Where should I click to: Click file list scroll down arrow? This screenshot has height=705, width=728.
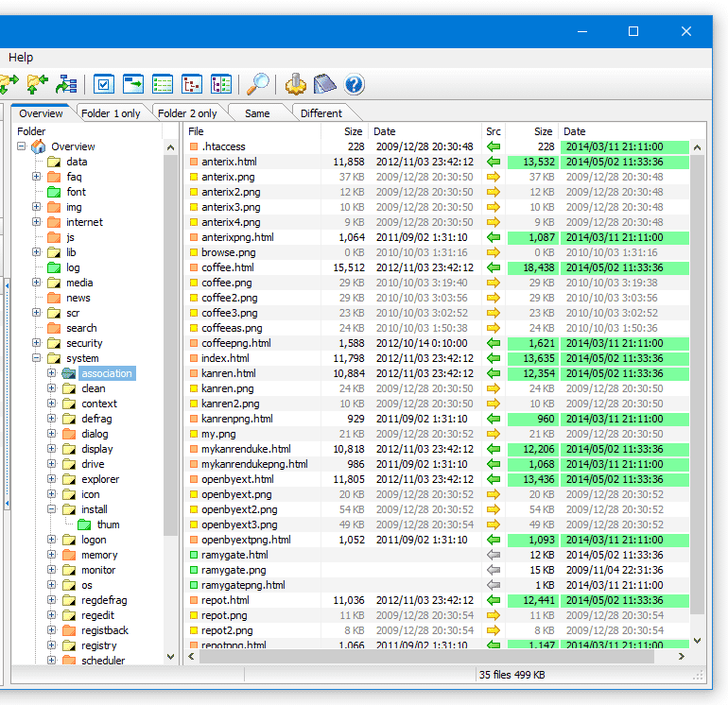(x=698, y=641)
